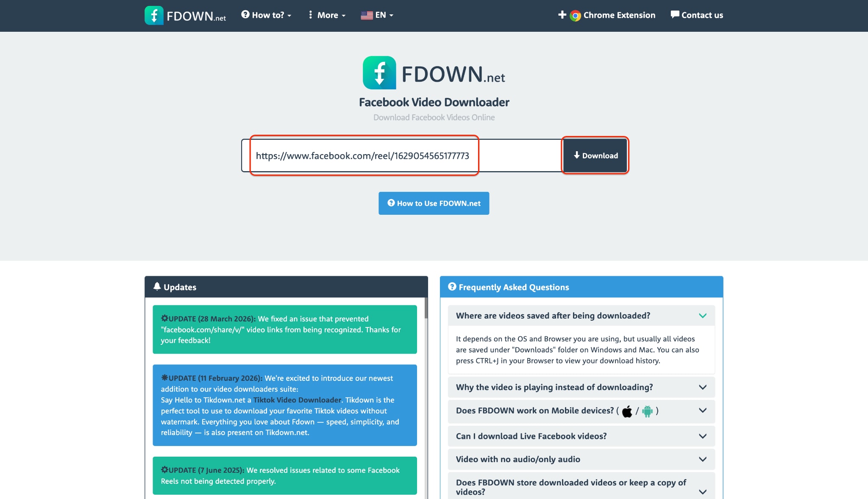868x499 pixels.
Task: Click the Chrome logo icon in the navbar
Action: [x=575, y=16]
